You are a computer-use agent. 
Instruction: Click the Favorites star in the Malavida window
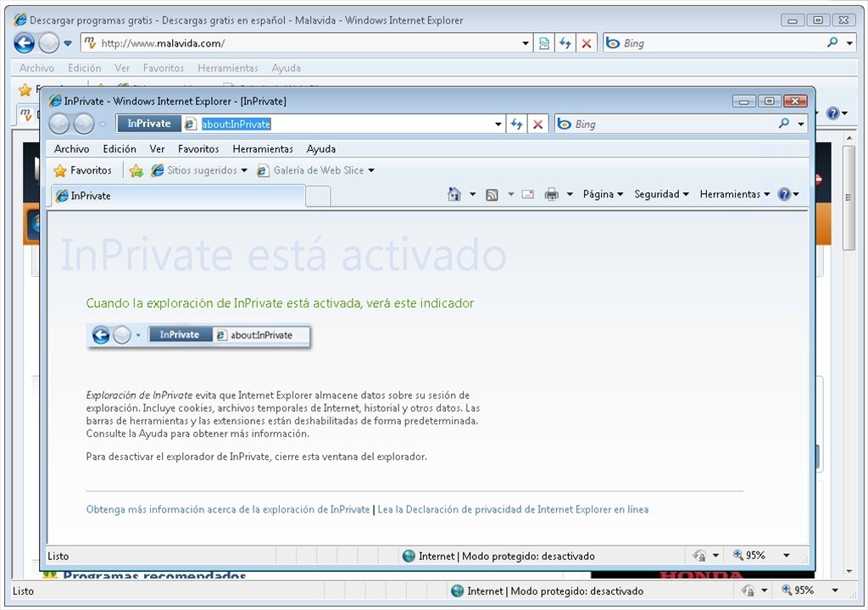pyautogui.click(x=25, y=90)
